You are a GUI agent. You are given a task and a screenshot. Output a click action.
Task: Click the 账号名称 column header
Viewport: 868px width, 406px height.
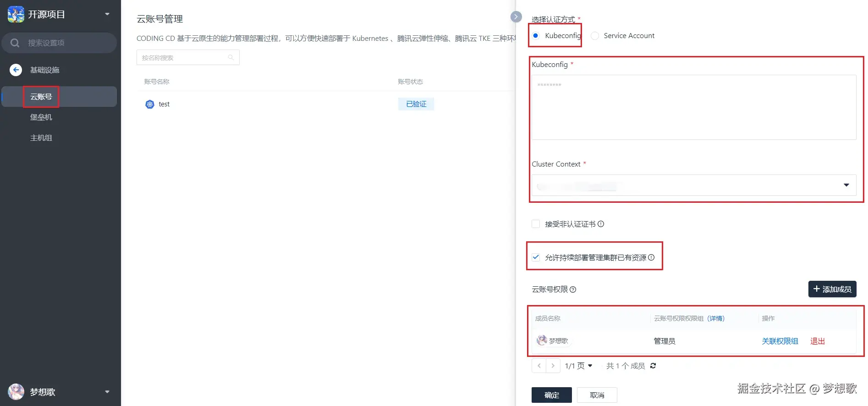tap(157, 82)
